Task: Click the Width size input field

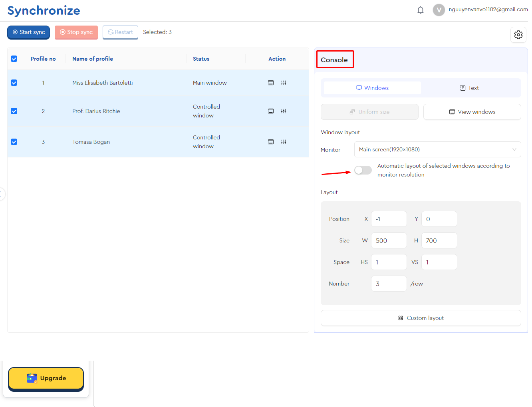Action: click(x=389, y=240)
